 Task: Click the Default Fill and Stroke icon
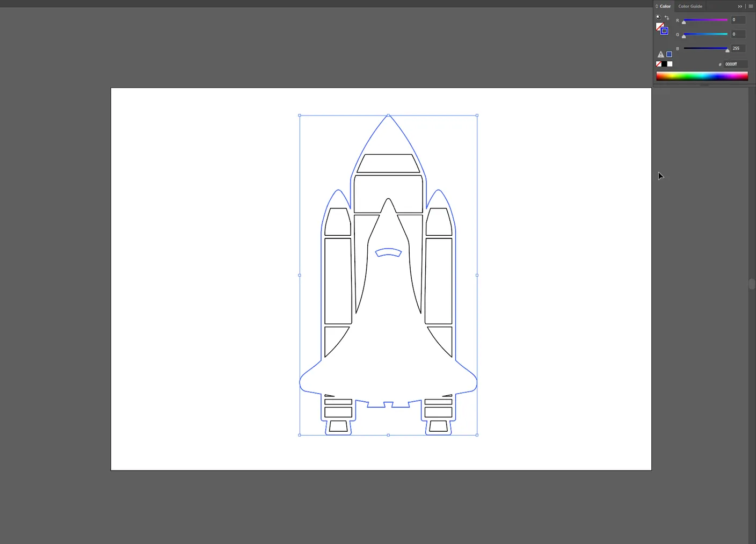tap(658, 17)
